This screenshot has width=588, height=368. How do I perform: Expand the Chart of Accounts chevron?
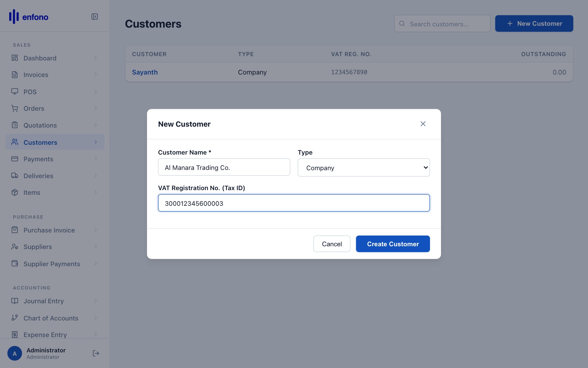click(x=96, y=318)
